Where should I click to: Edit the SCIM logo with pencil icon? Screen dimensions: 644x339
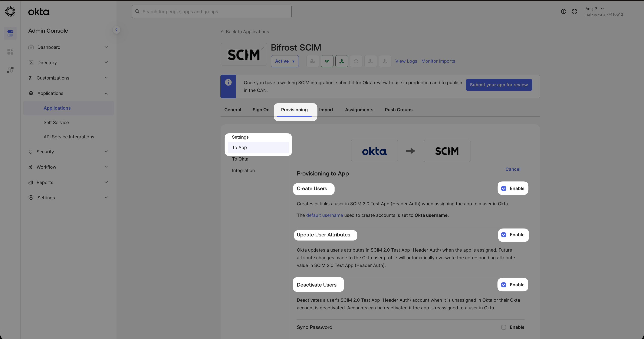pos(263,48)
